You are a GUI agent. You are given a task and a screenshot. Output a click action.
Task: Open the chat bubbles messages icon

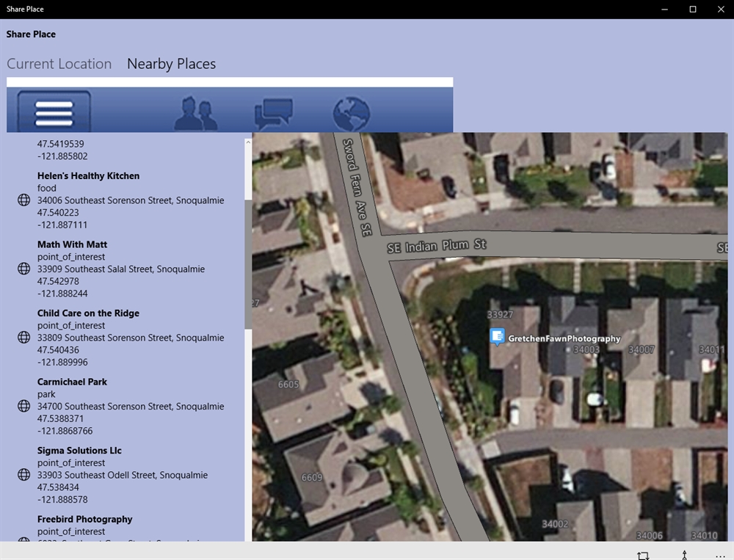tap(274, 114)
